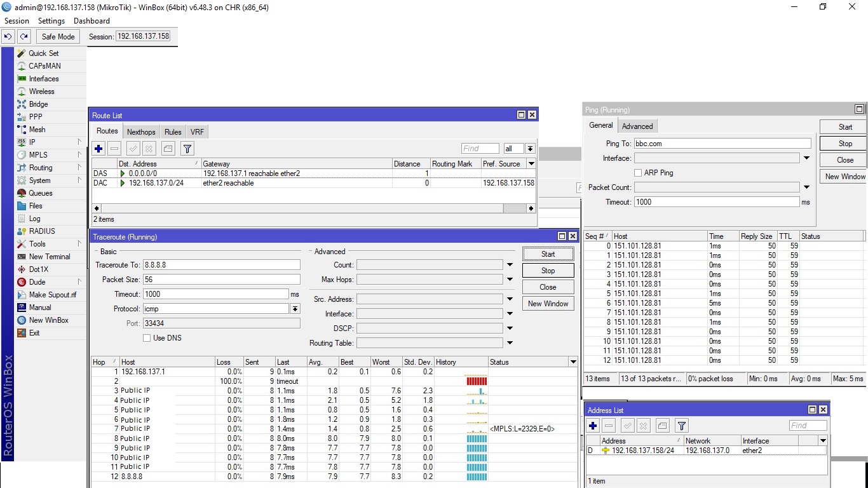Expand the Ping Interface dropdown arrow
This screenshot has height=488, width=868.
pos(806,158)
